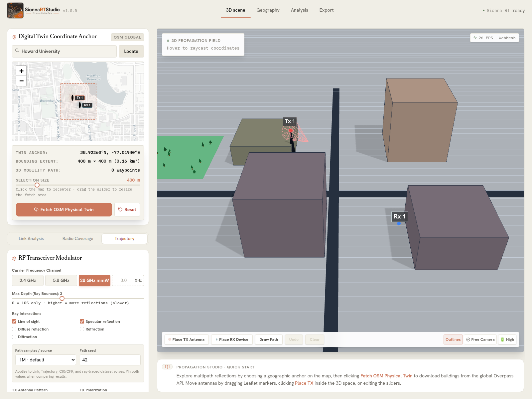
Task: Open the Export tab
Action: click(x=327, y=10)
